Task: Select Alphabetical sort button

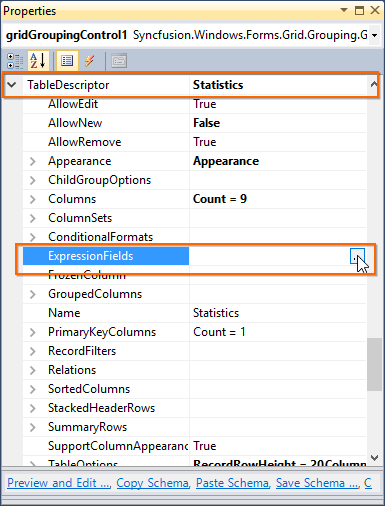Action: pos(38,61)
